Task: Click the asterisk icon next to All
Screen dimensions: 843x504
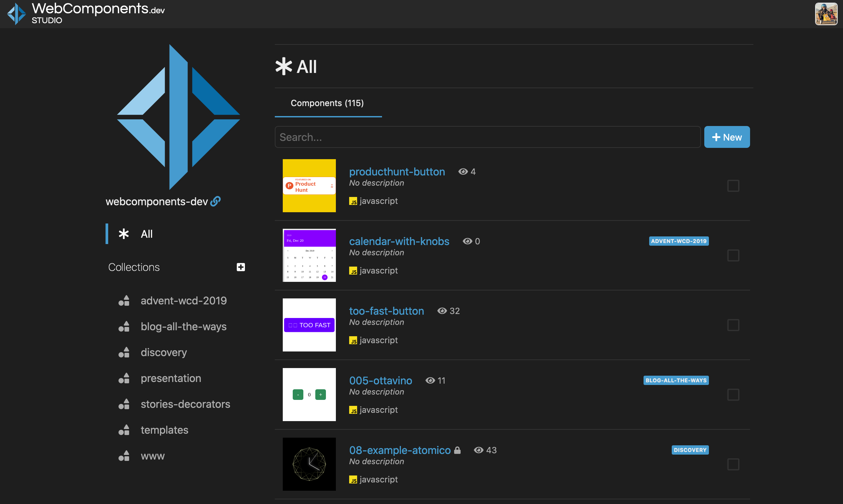Action: (123, 234)
